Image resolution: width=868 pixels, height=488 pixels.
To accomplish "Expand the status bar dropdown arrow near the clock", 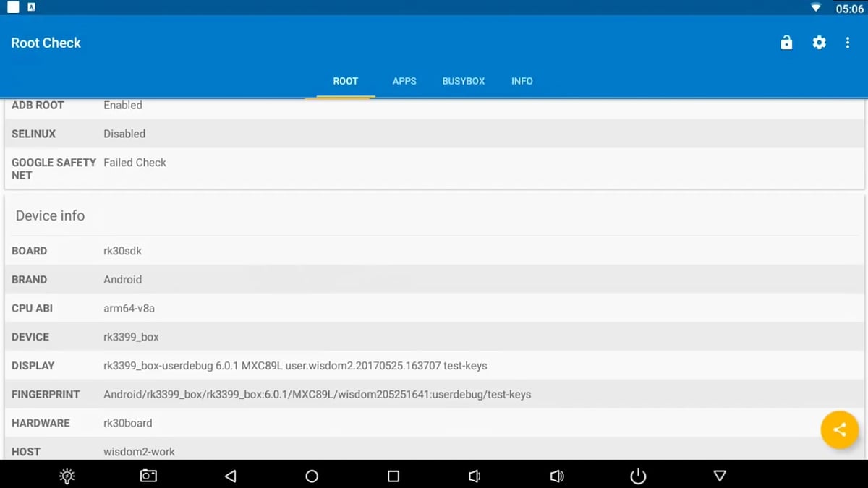I will (815, 7).
